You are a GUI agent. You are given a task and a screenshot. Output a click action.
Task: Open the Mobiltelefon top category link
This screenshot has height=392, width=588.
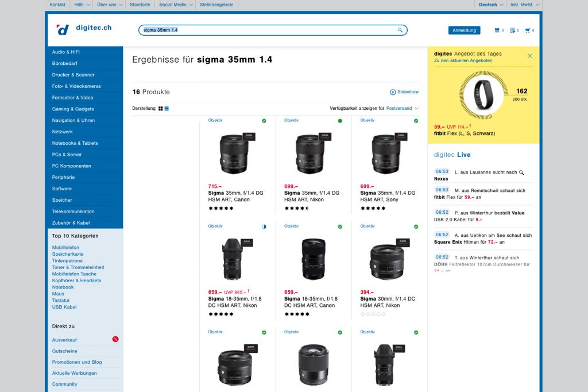pyautogui.click(x=65, y=248)
